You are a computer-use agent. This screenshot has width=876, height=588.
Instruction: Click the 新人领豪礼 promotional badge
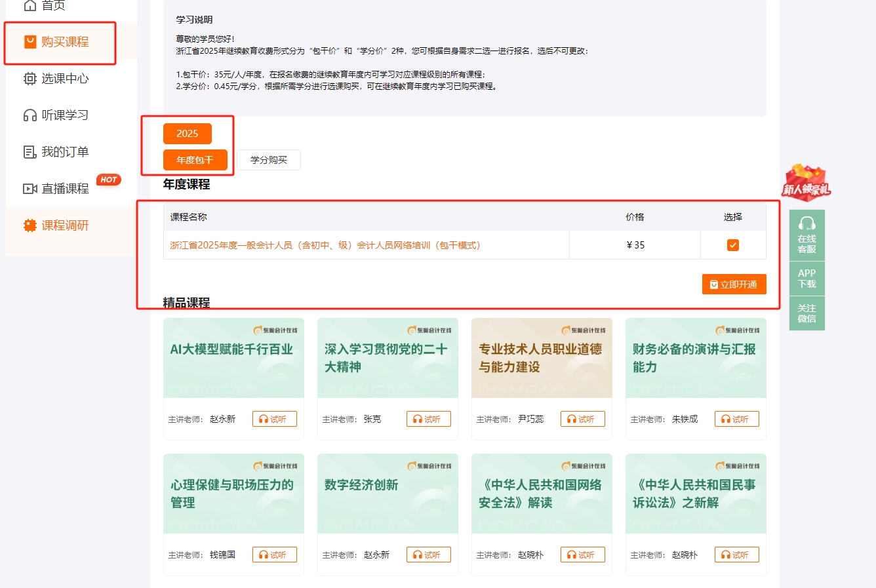coord(806,183)
